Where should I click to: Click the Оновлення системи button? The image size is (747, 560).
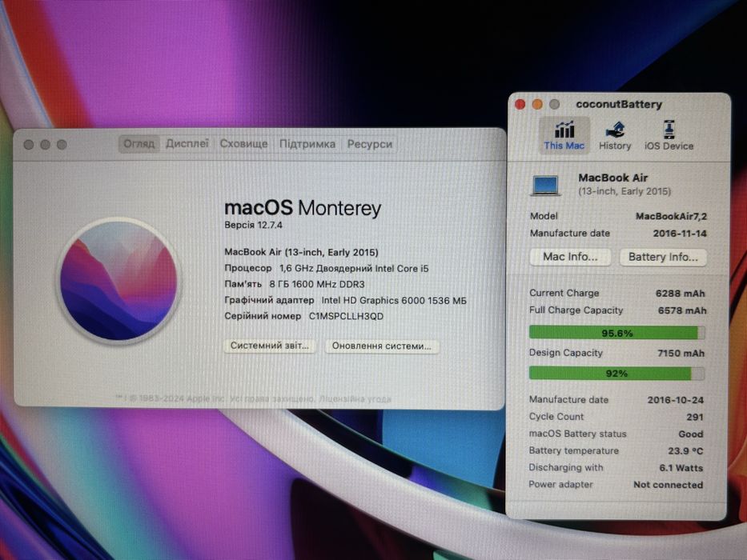[382, 346]
